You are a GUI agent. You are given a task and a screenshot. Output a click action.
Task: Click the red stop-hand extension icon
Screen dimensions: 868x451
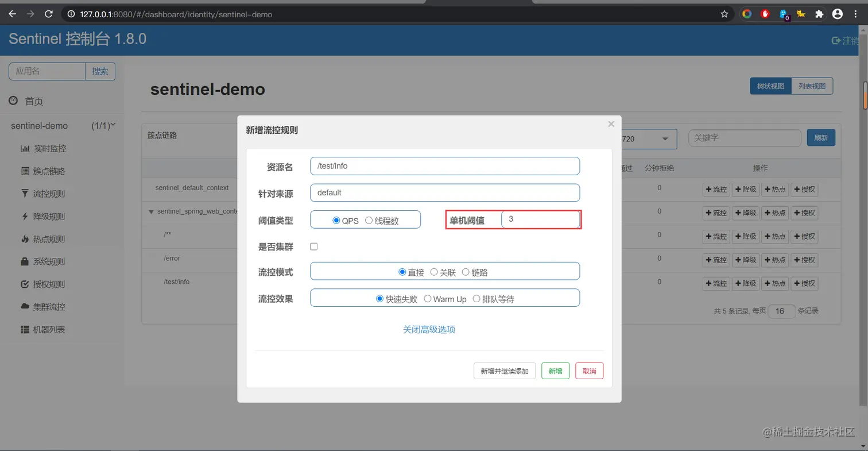click(765, 14)
